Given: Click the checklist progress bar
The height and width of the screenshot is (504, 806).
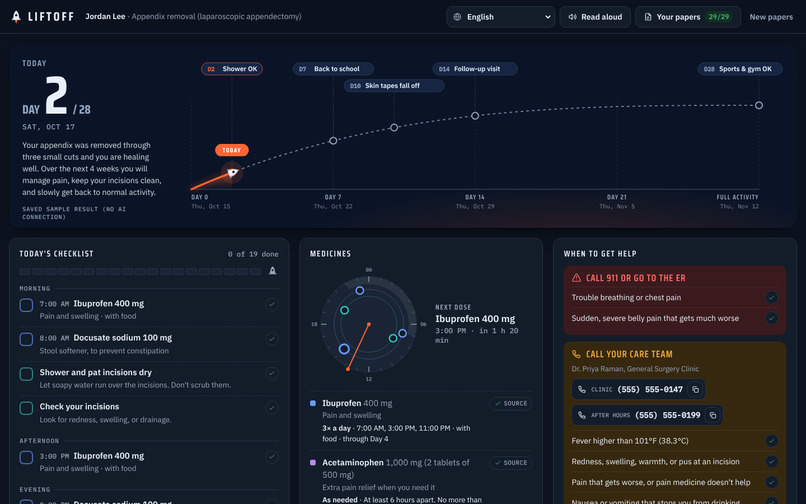Looking at the screenshot, I should click(140, 271).
